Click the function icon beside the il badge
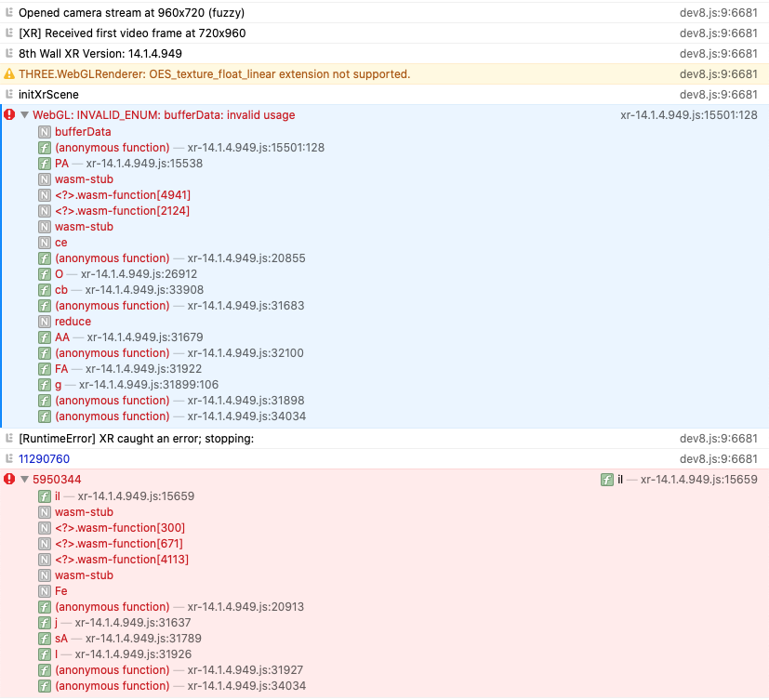The image size is (769, 700). pos(605,479)
